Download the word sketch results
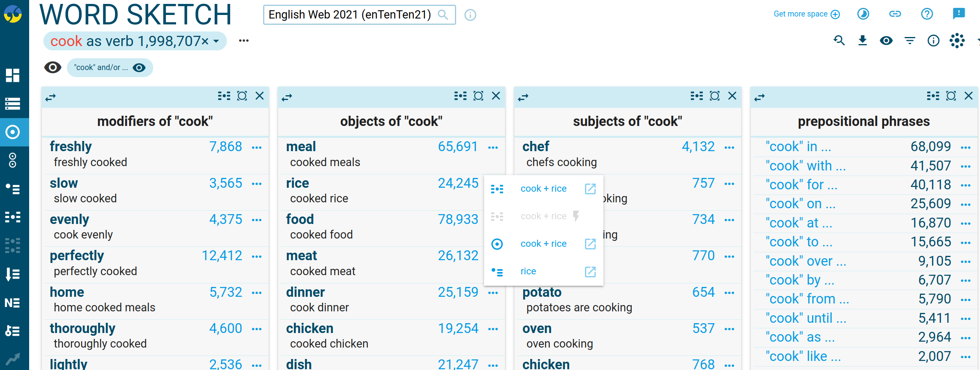 pos(863,41)
